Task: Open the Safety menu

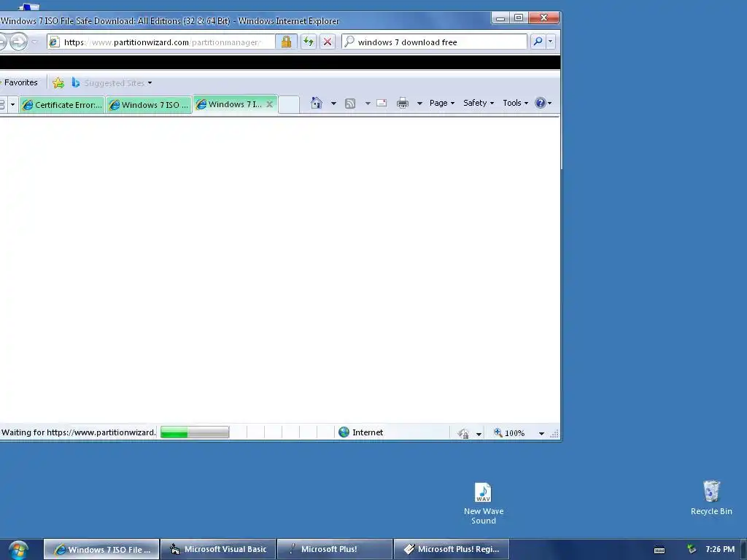Action: point(479,103)
